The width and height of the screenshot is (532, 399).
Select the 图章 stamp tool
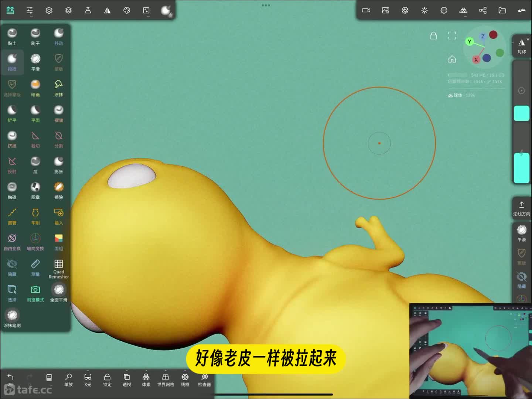pos(35,190)
